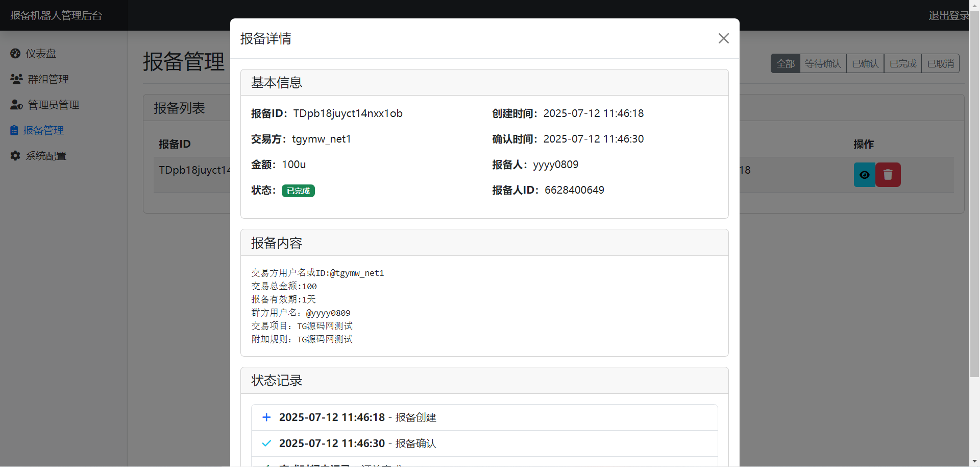Open 系统配置 menu item

click(x=46, y=156)
